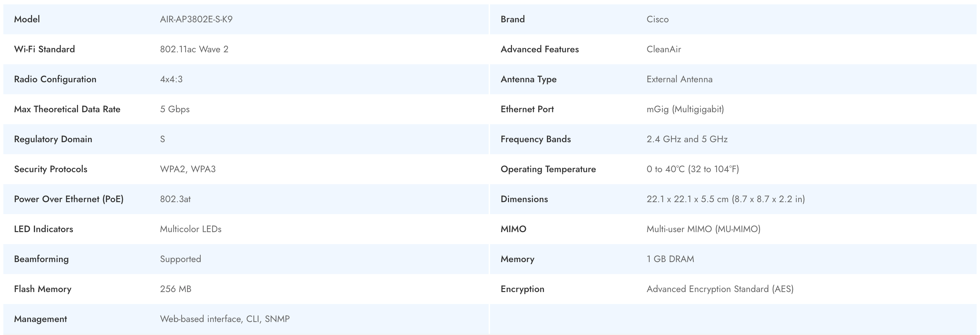Click the mGig (Multigigabit) Ethernet port value

(x=685, y=110)
